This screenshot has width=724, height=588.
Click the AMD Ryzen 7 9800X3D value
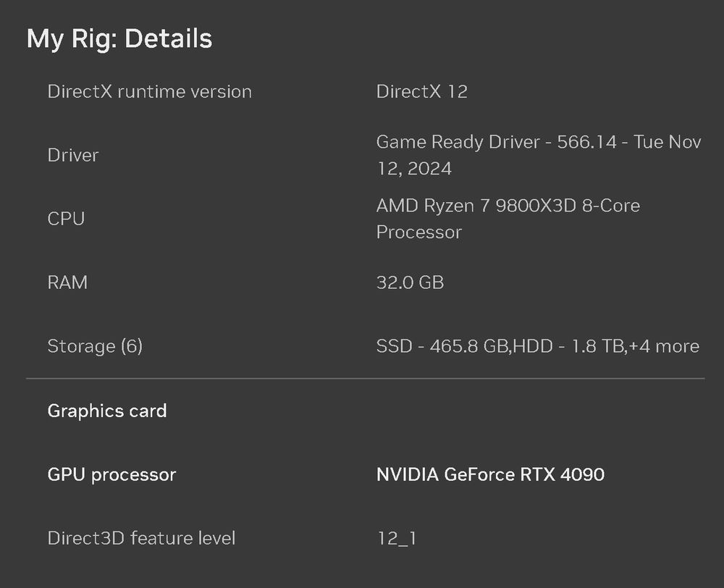click(x=478, y=206)
